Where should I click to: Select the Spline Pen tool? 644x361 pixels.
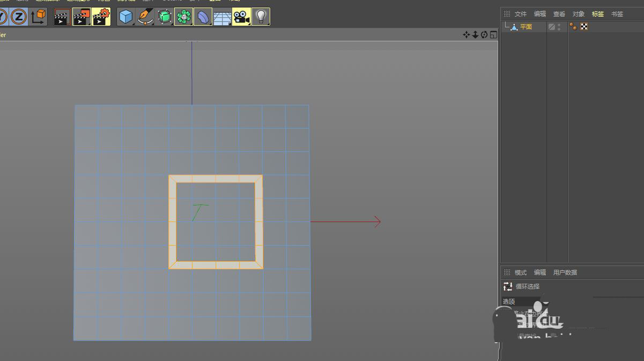tap(145, 17)
